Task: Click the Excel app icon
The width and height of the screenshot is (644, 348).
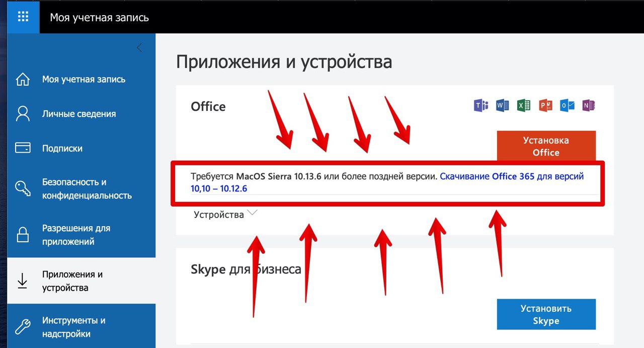Action: (524, 105)
